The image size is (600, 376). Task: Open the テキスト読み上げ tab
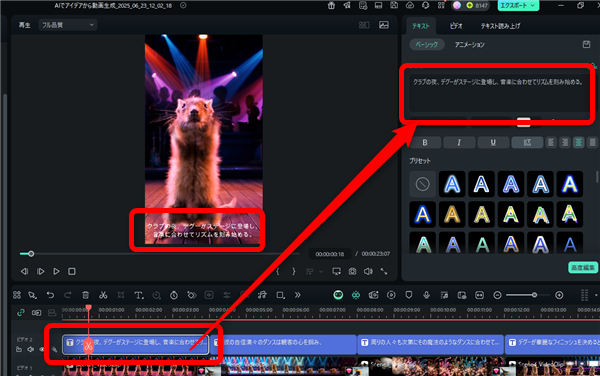pyautogui.click(x=501, y=26)
